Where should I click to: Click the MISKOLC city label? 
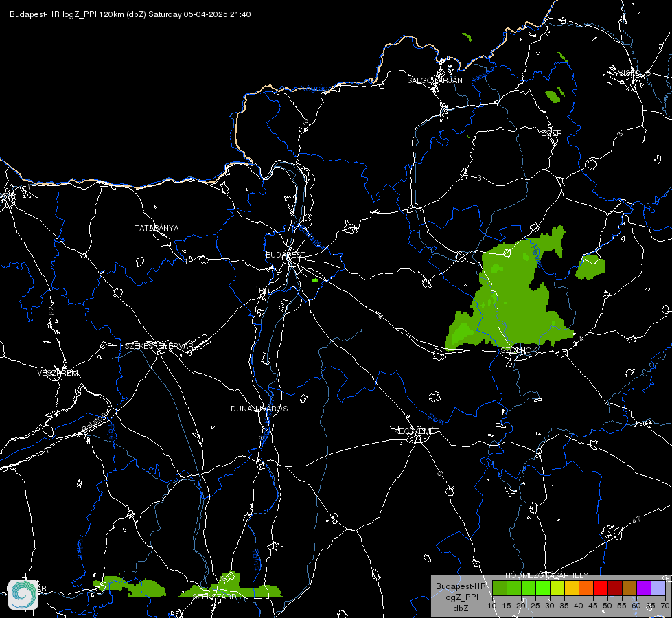click(632, 73)
